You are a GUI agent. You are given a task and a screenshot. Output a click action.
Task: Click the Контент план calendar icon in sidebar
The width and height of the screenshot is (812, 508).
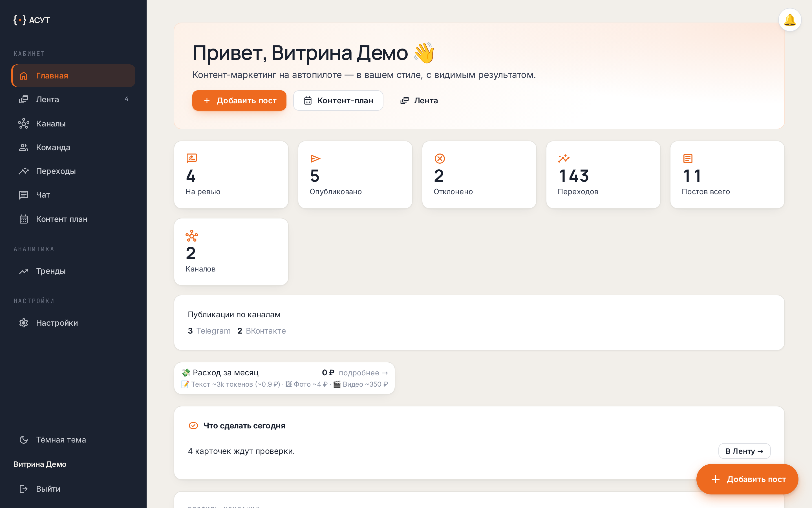pos(23,219)
